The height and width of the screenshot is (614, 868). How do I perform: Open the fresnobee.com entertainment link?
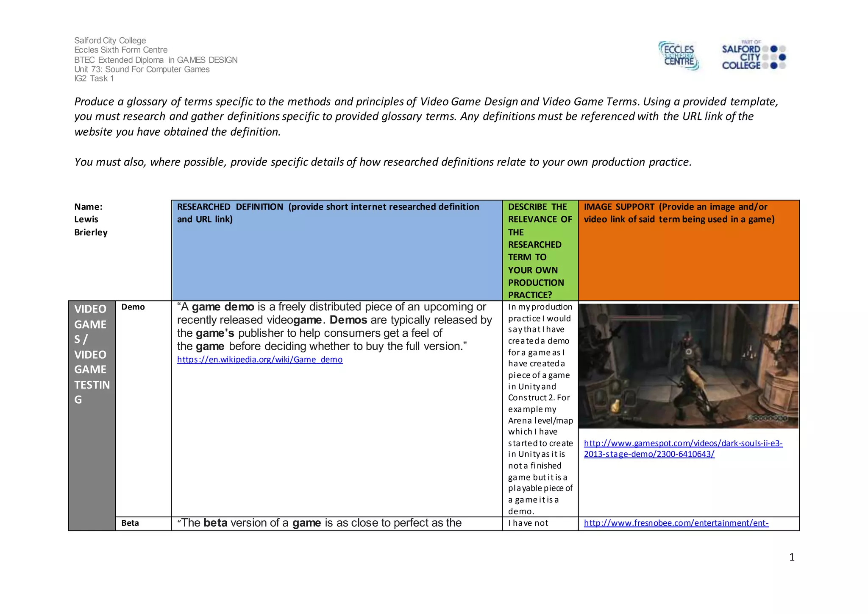[x=676, y=523]
